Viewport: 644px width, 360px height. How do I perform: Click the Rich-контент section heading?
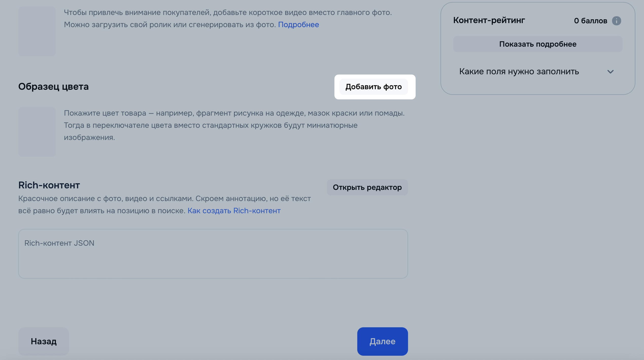click(49, 185)
